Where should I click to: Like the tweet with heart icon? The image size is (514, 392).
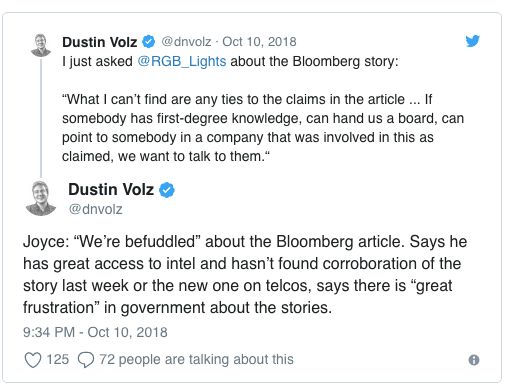click(x=33, y=360)
